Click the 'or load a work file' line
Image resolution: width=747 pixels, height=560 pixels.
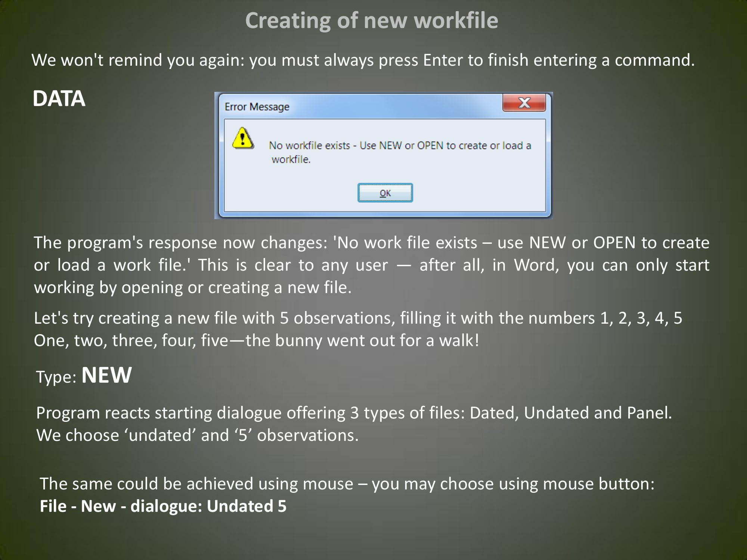tap(371, 265)
